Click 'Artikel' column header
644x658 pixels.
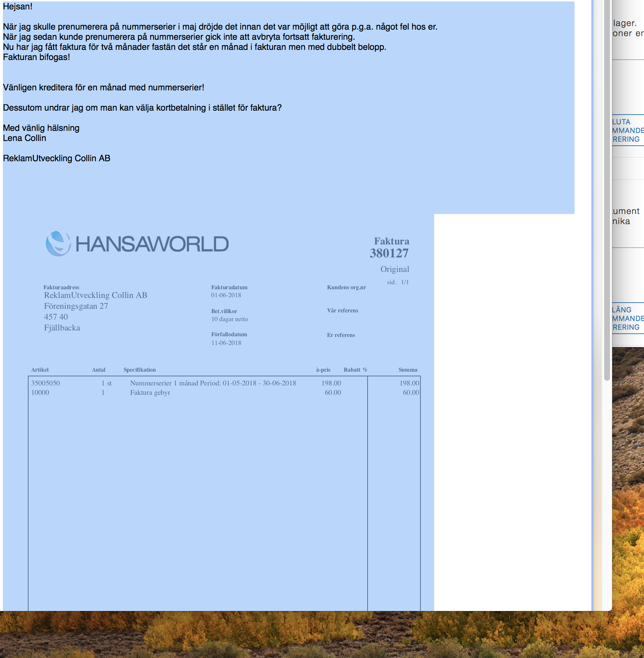coord(40,370)
